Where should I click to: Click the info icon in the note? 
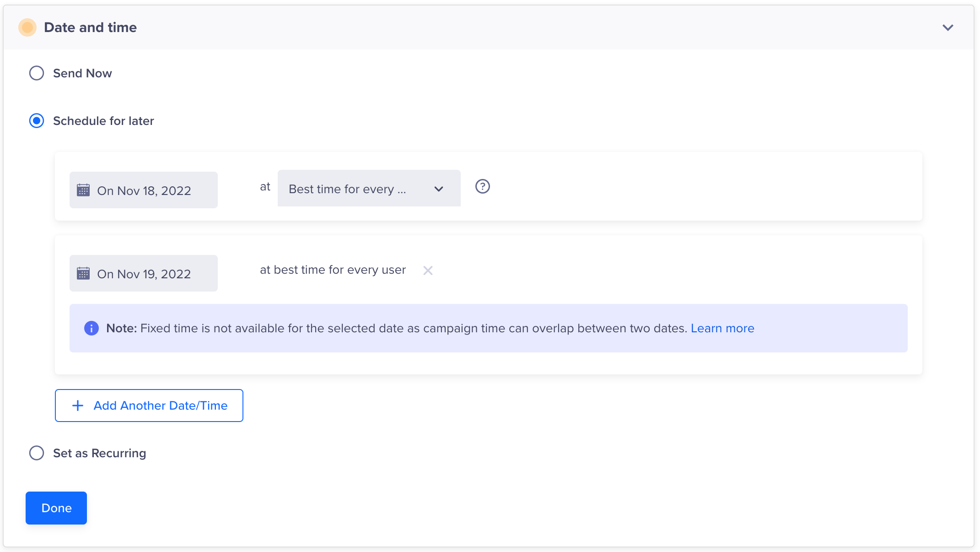[92, 328]
